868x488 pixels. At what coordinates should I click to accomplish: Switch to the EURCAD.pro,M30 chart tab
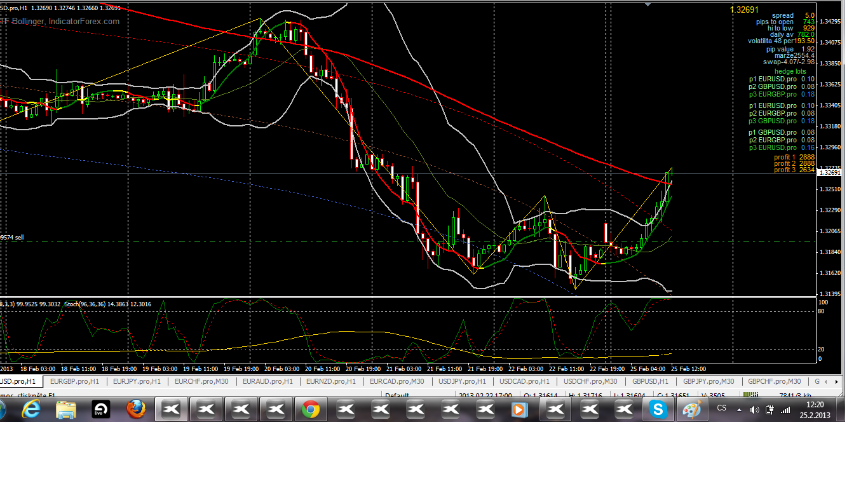click(x=397, y=381)
